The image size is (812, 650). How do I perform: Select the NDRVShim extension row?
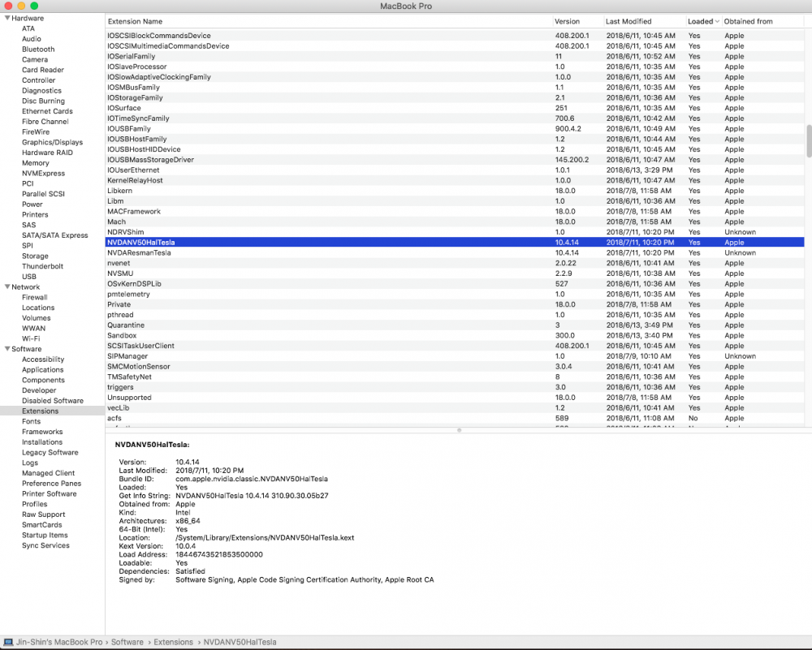point(455,232)
